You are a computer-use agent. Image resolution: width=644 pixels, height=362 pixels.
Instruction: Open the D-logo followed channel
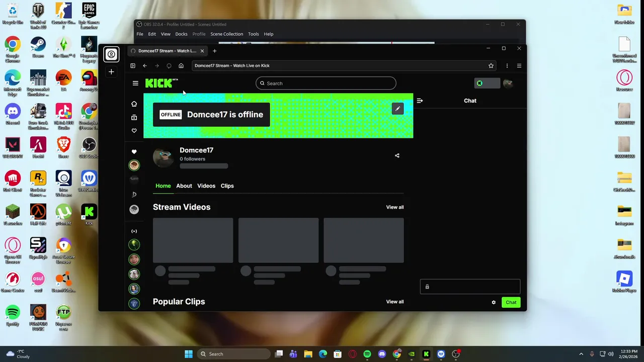click(x=134, y=194)
